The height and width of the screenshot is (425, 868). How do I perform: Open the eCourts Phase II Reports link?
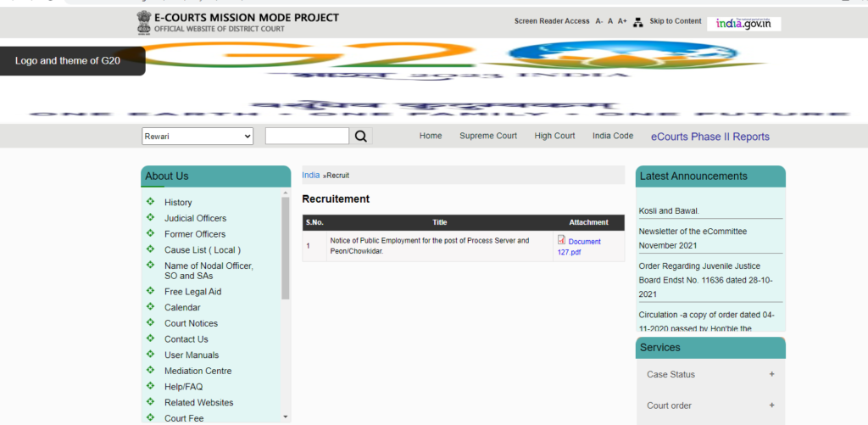click(709, 137)
